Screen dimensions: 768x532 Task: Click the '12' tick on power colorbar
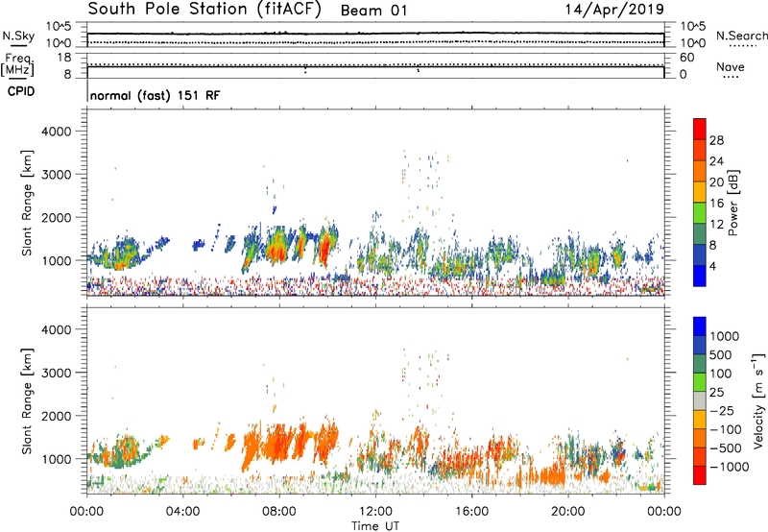716,225
